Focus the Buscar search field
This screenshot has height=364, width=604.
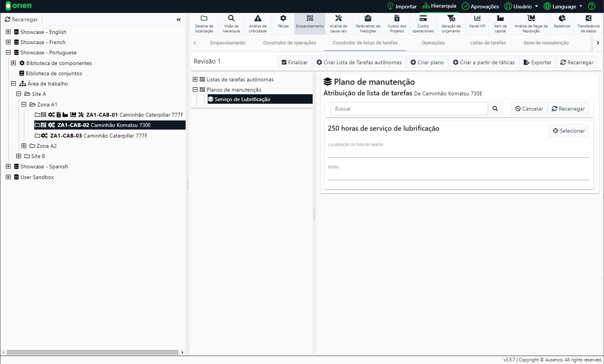tap(409, 109)
